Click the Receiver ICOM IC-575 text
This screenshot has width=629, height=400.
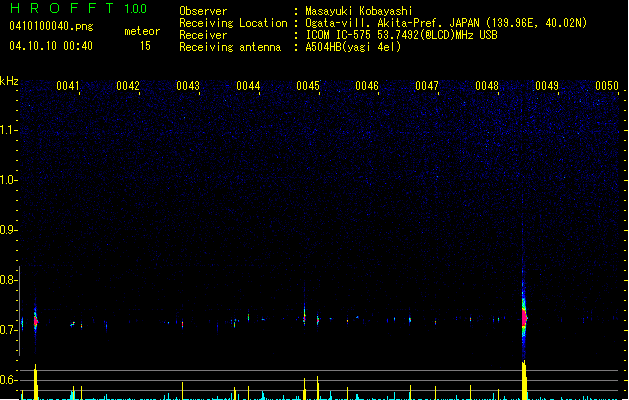[402, 35]
